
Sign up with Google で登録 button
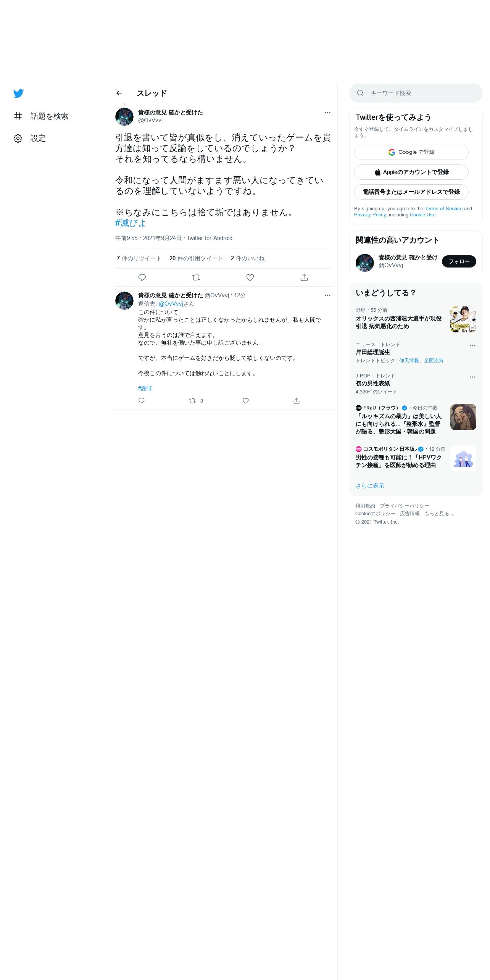tap(411, 152)
